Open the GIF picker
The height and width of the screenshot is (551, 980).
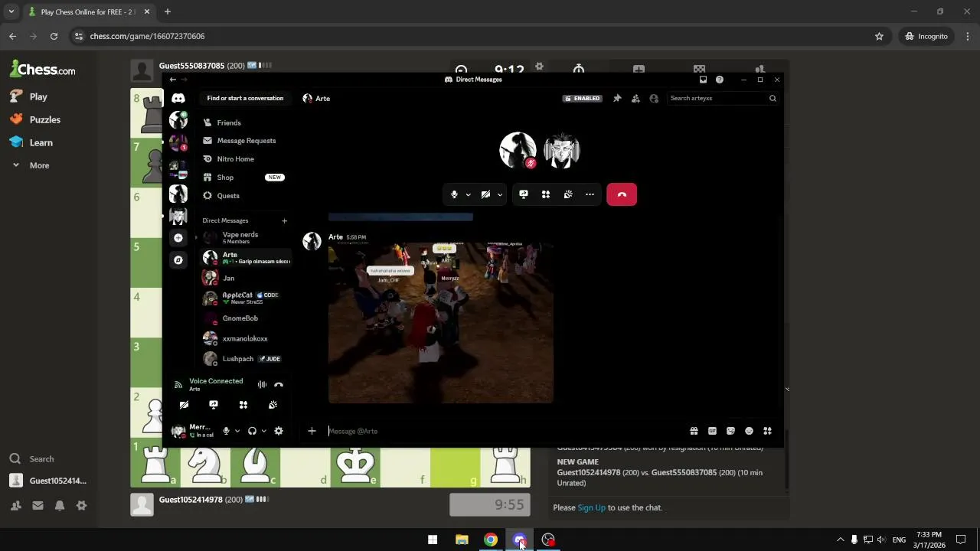click(x=712, y=431)
